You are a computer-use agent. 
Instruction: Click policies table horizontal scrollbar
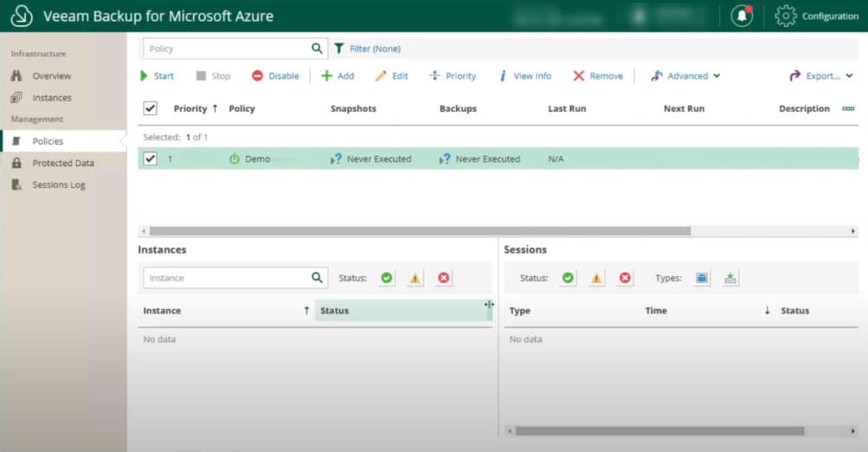[x=421, y=231]
